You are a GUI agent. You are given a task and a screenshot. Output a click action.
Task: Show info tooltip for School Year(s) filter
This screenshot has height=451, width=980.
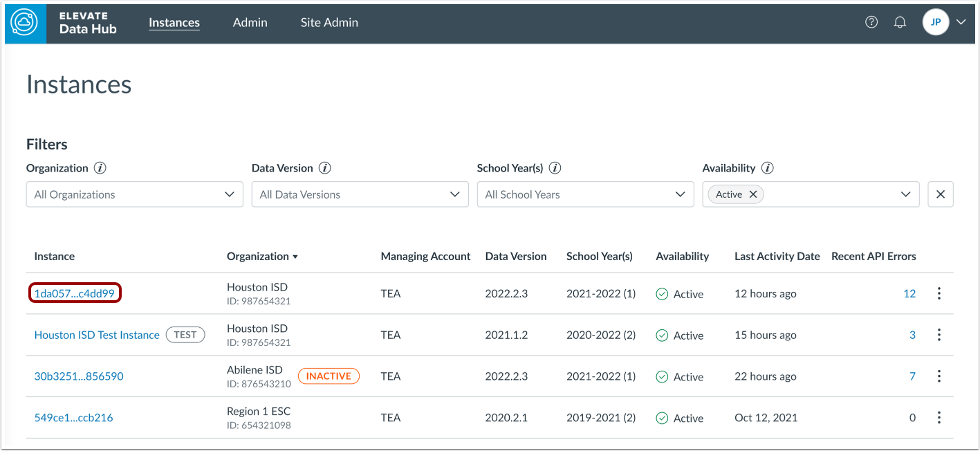pyautogui.click(x=555, y=168)
